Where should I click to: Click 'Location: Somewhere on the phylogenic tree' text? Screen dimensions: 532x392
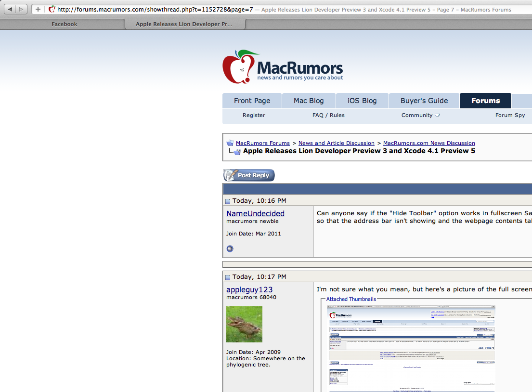tap(266, 362)
